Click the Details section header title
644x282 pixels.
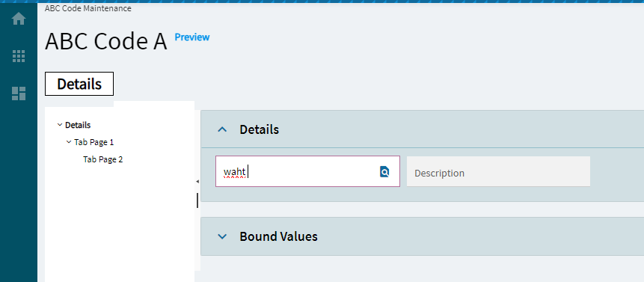point(259,129)
